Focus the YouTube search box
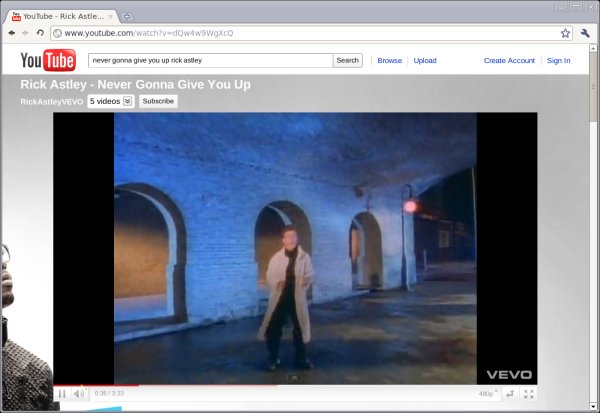This screenshot has height=413, width=600. (x=210, y=60)
